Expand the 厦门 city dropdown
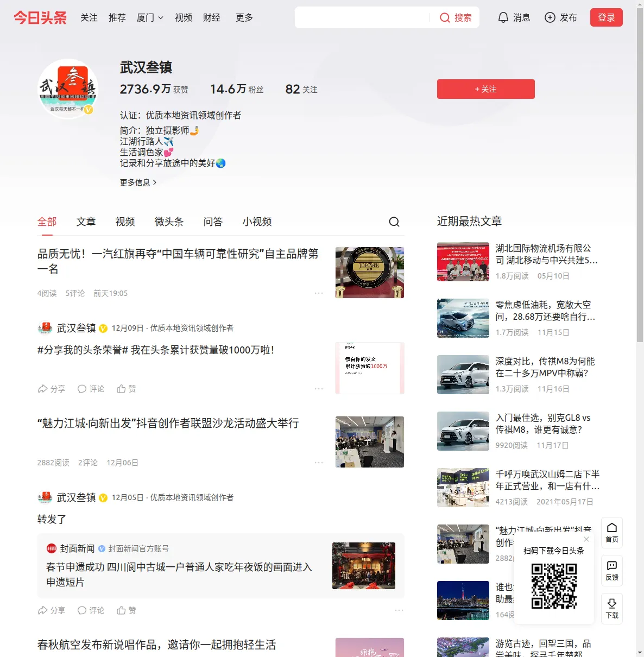Screen dimensions: 644x657 (x=150, y=17)
